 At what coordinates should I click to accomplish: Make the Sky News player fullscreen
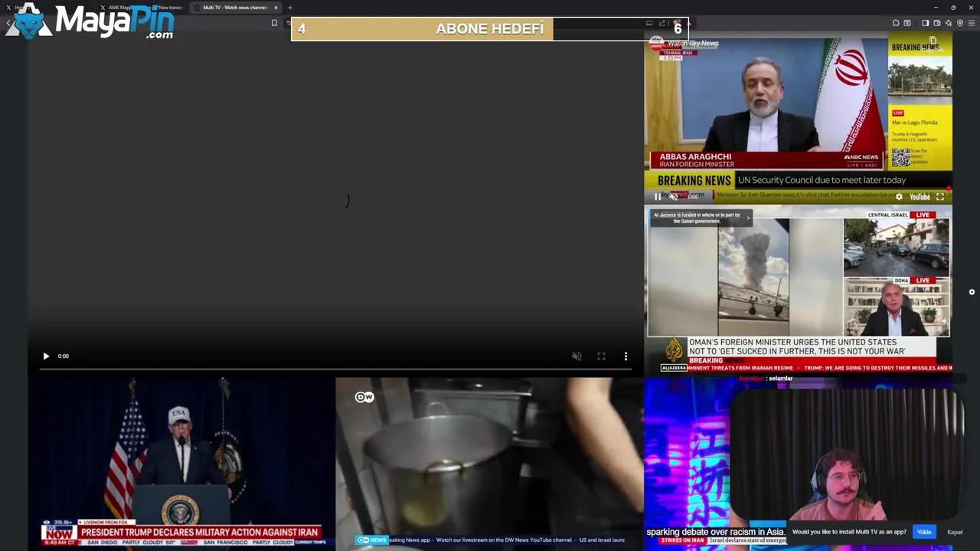(940, 197)
